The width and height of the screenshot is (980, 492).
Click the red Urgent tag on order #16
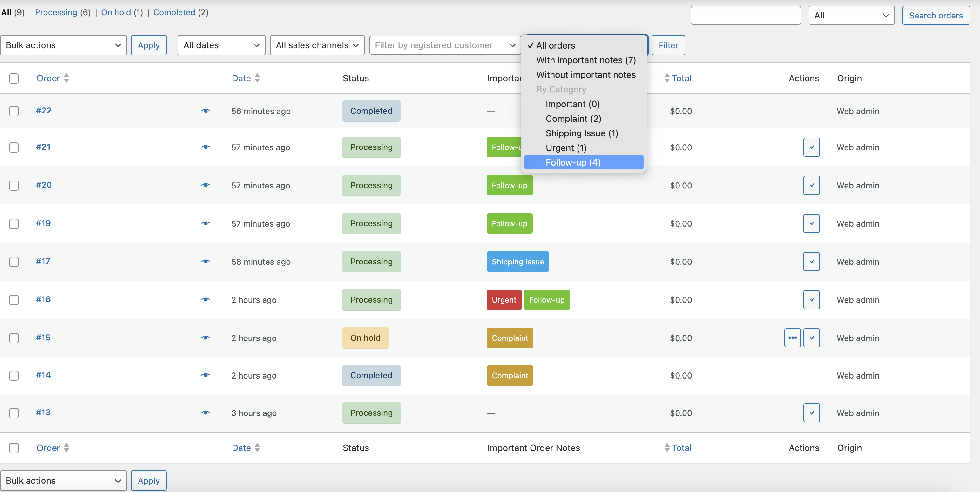(503, 300)
